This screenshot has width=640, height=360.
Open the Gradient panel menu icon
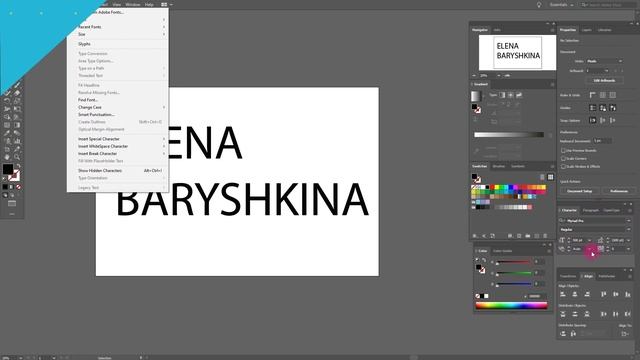(552, 84)
